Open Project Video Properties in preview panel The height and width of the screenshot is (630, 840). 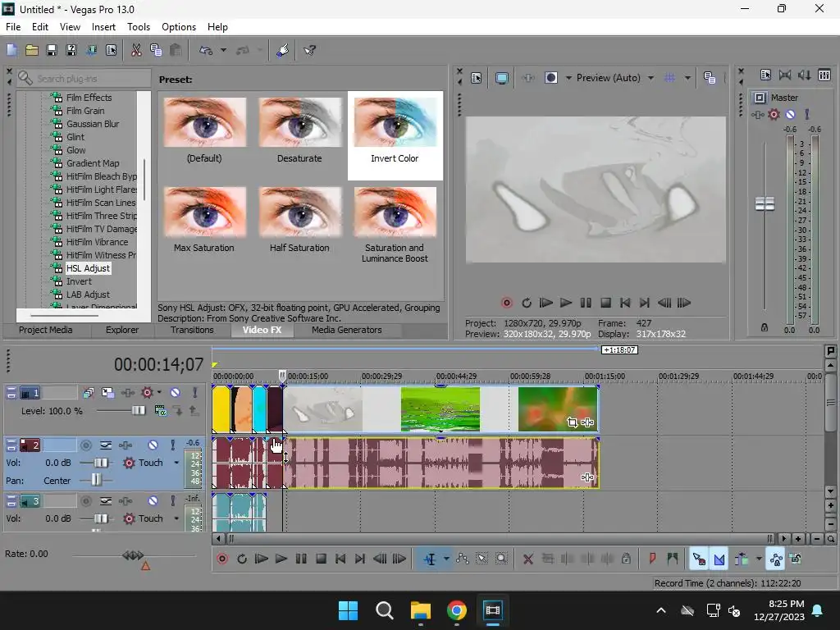pyautogui.click(x=477, y=78)
